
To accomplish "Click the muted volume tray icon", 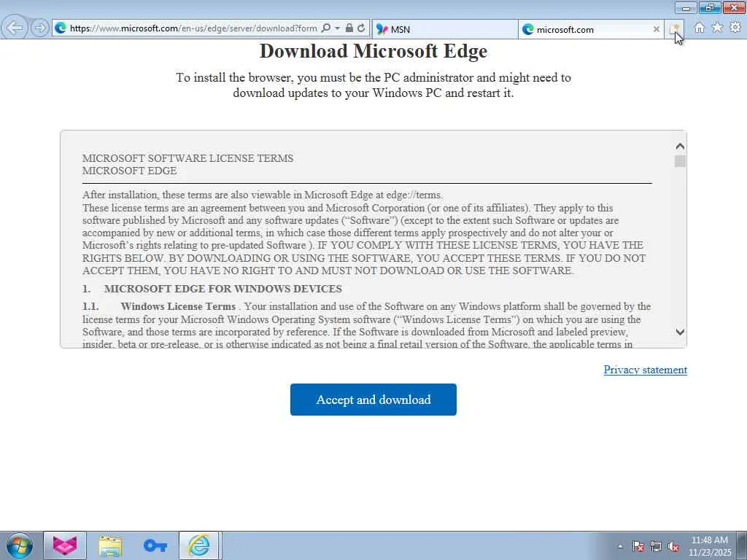I will 673,546.
